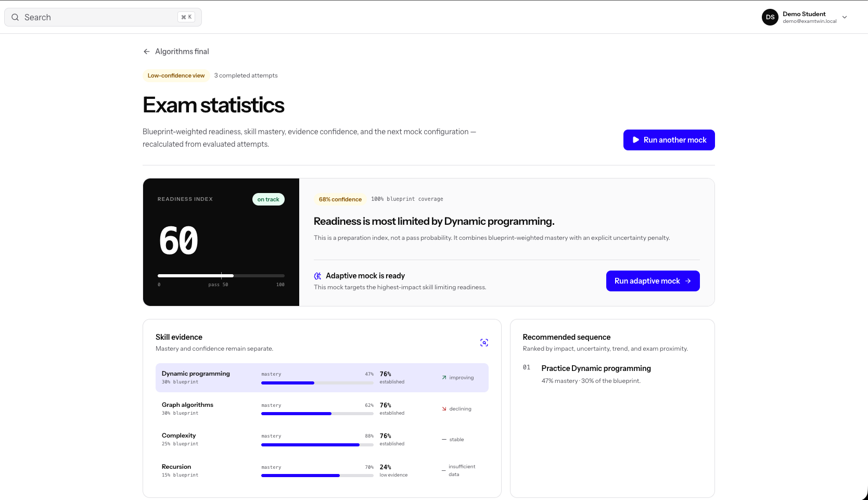Click the search magnifier icon

pos(15,17)
